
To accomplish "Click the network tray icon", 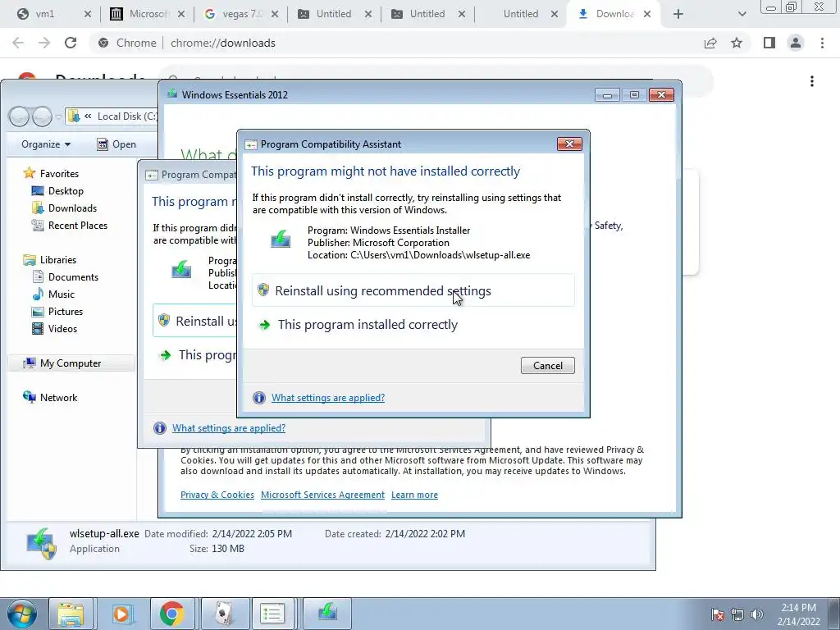I will point(737,614).
